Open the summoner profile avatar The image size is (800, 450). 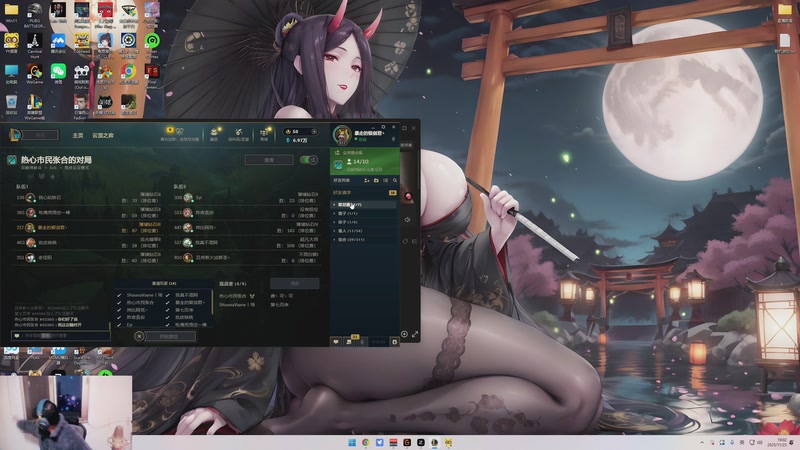[342, 135]
